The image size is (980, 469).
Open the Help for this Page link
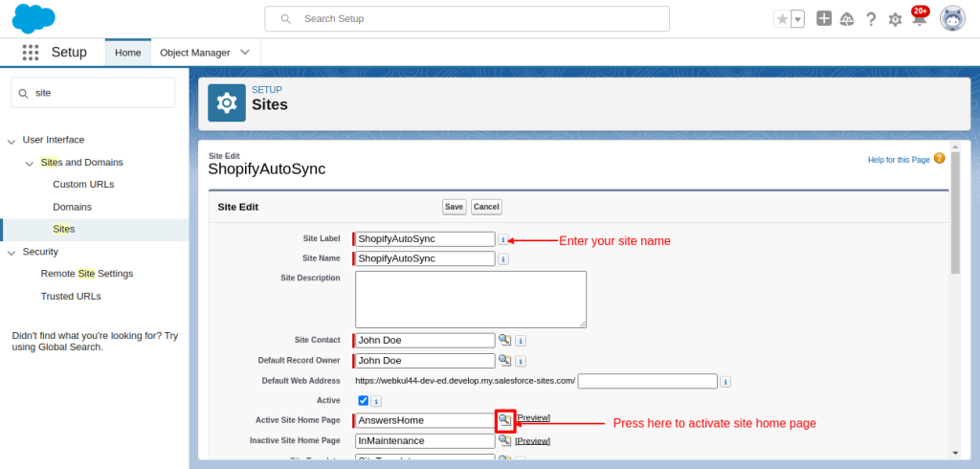pos(899,160)
